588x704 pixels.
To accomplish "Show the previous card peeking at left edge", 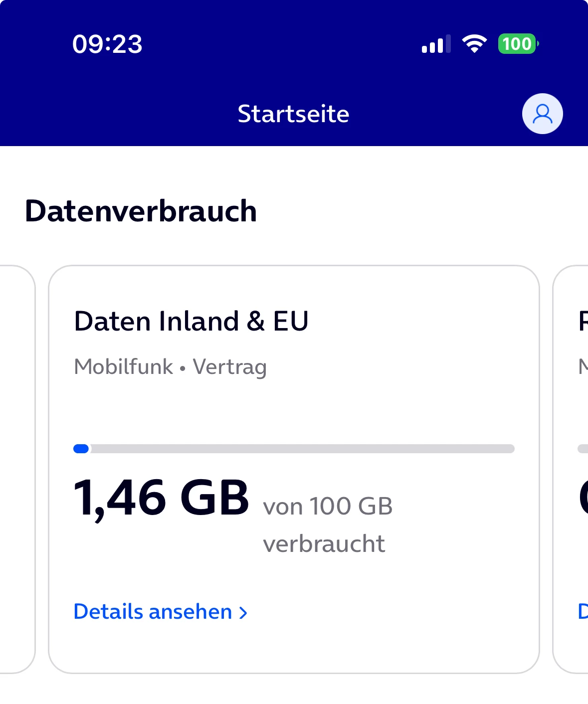I will [x=17, y=469].
